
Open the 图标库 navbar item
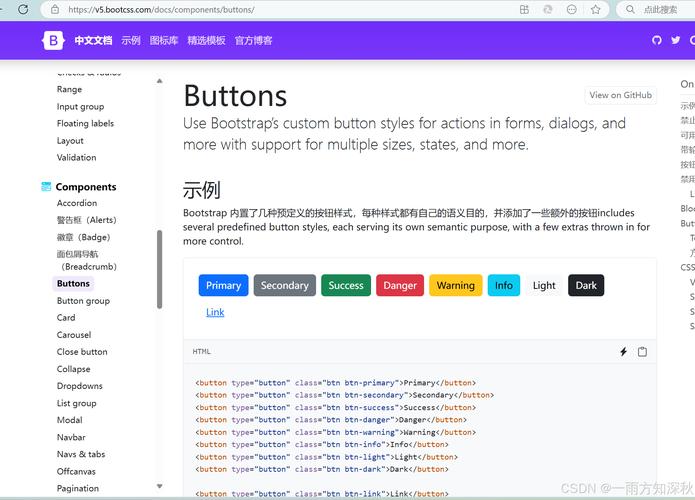point(164,40)
